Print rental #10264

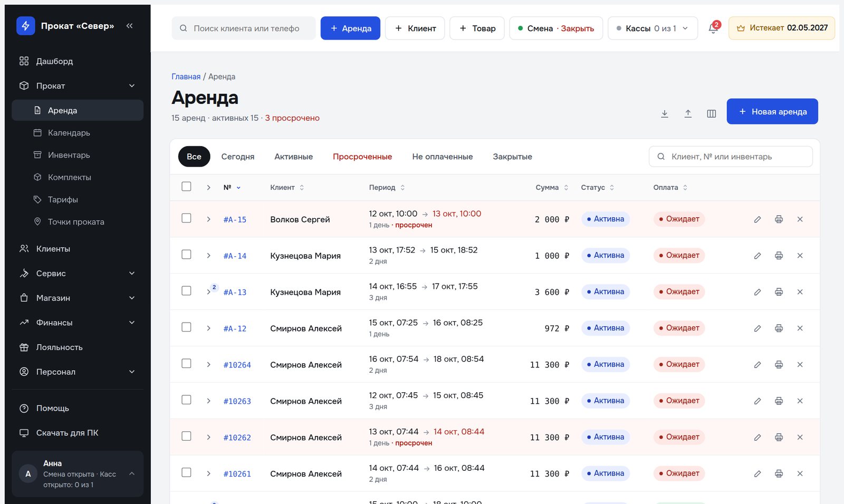[x=779, y=365]
